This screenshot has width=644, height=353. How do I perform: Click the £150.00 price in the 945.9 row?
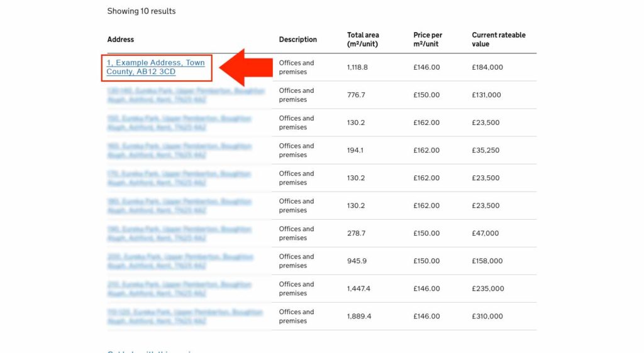click(426, 261)
